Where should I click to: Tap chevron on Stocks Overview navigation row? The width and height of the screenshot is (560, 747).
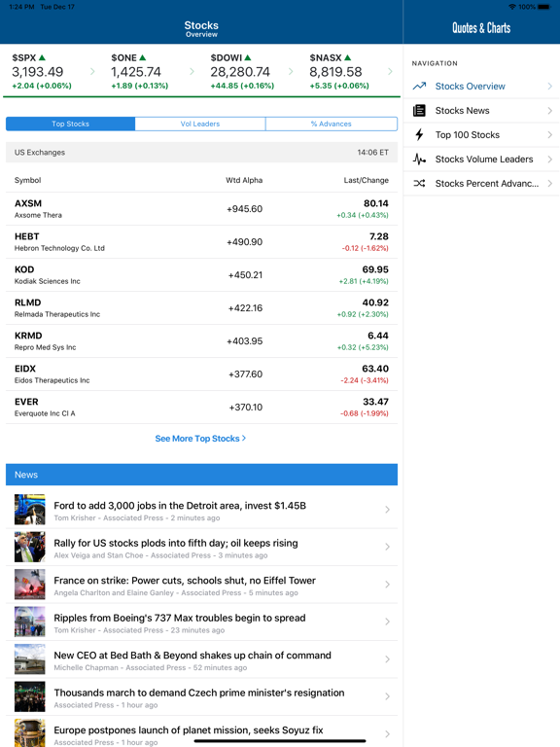pos(550,87)
